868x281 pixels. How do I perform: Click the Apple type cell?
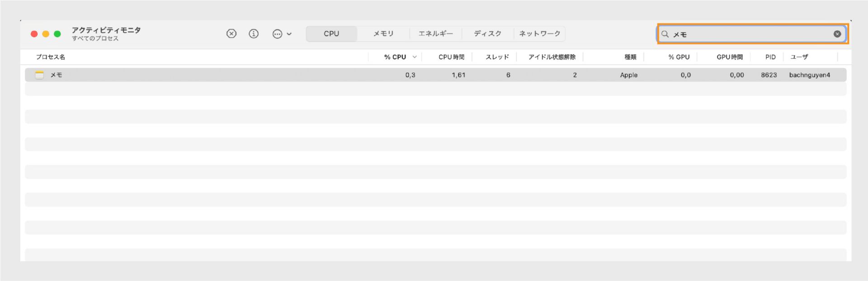tap(629, 75)
